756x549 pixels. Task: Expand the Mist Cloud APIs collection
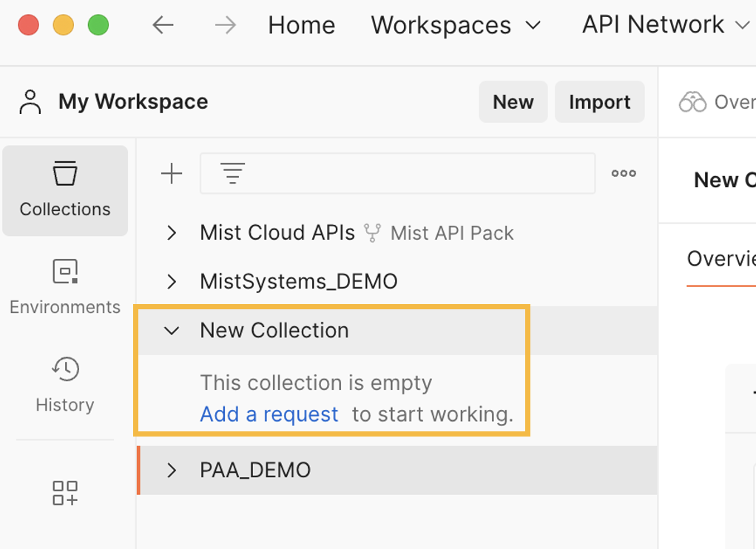click(x=172, y=233)
